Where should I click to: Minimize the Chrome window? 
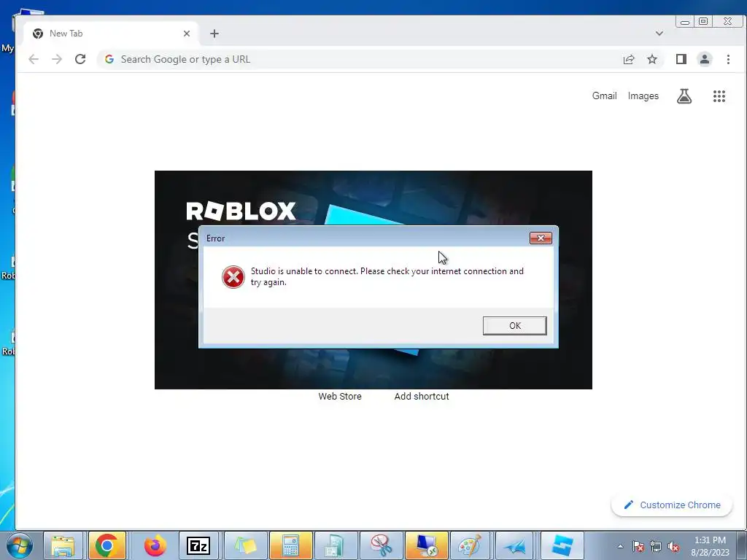click(x=685, y=21)
